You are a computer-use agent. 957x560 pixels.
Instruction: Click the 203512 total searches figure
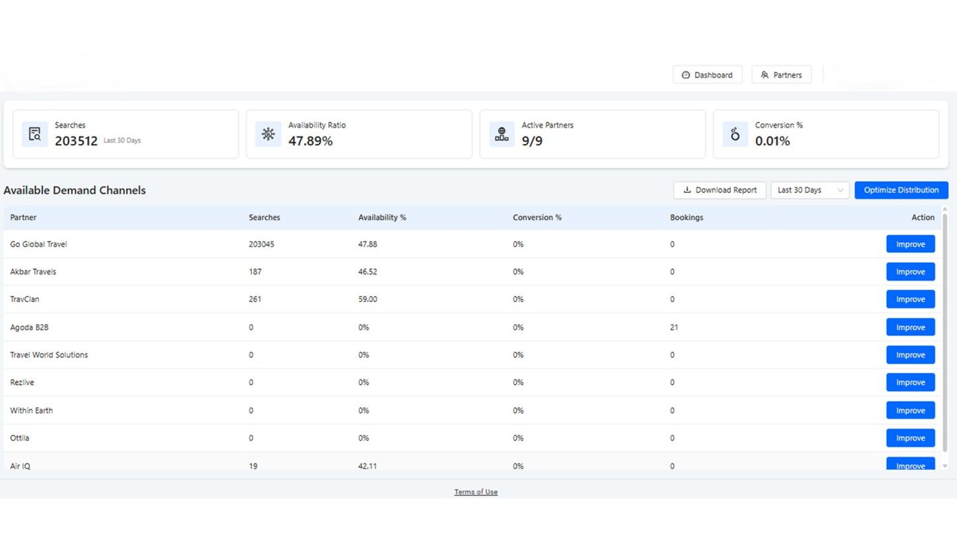point(76,141)
